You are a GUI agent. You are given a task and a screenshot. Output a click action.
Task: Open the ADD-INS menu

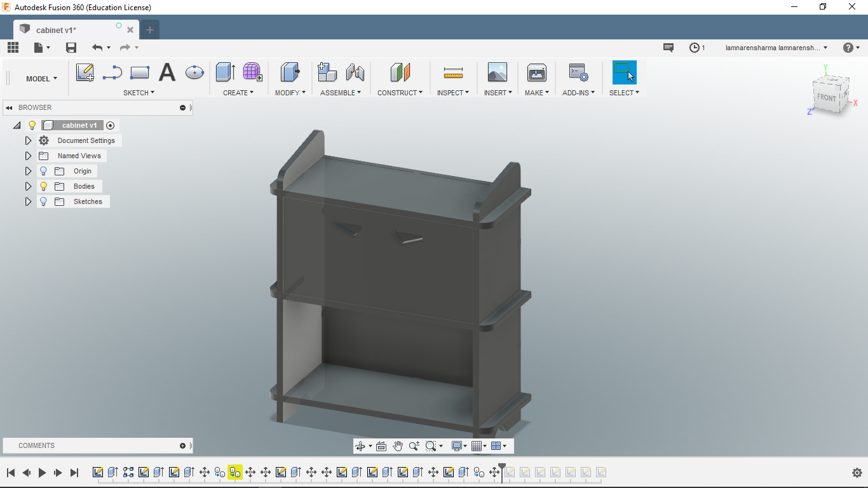point(579,93)
